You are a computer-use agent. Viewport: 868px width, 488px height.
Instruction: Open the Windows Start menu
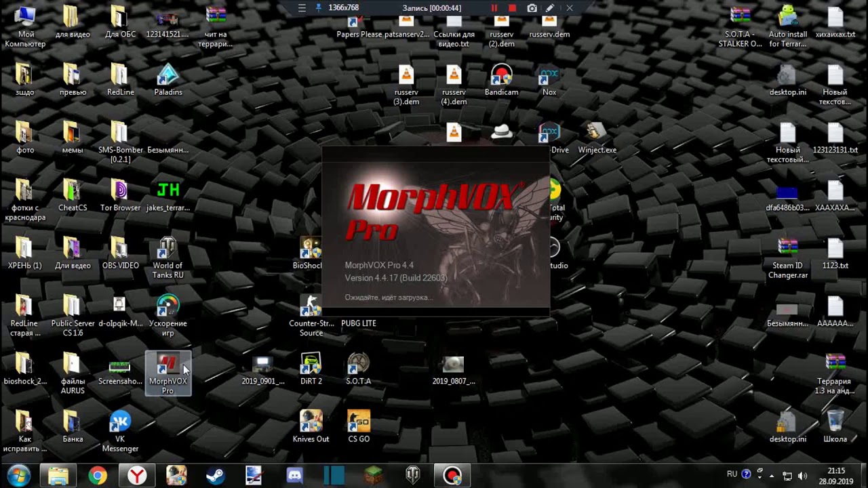pyautogui.click(x=18, y=475)
